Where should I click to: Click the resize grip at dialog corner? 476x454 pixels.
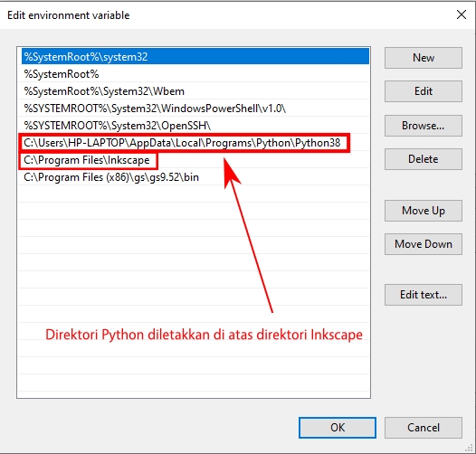click(x=470, y=448)
